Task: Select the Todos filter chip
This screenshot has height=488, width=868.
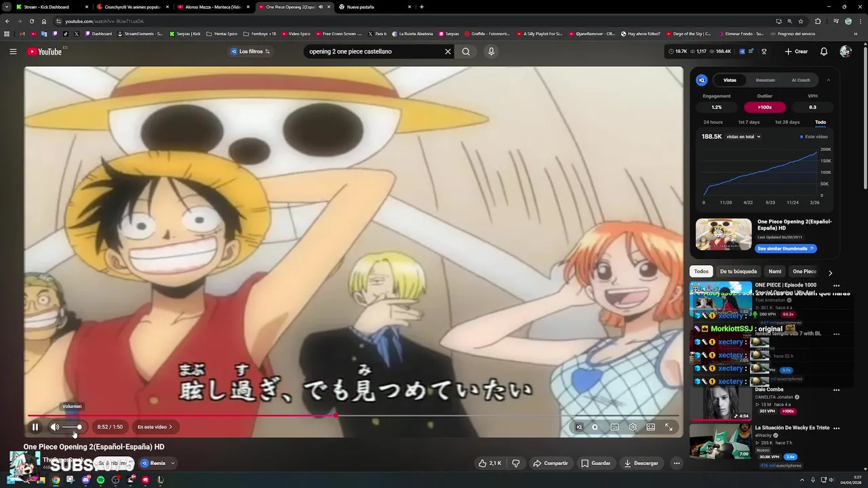Action: (x=701, y=272)
